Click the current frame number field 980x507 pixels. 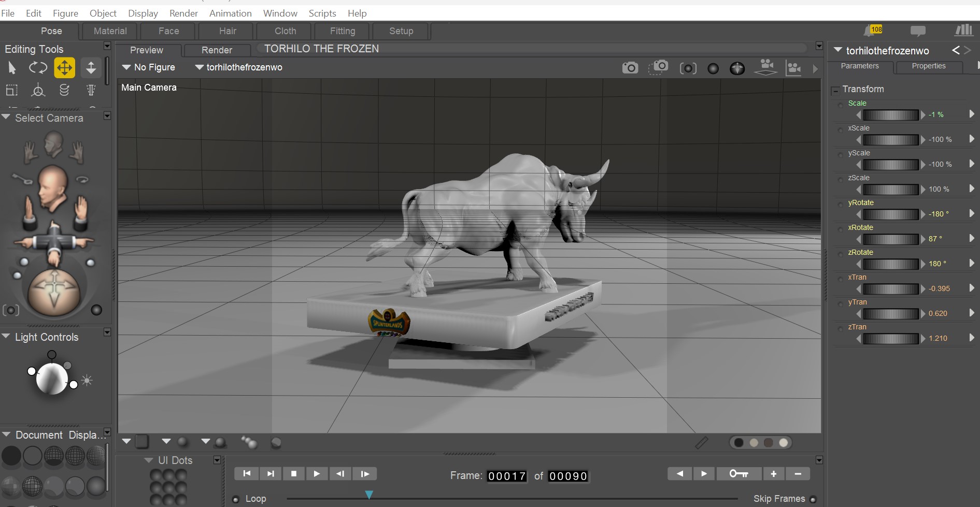click(507, 476)
